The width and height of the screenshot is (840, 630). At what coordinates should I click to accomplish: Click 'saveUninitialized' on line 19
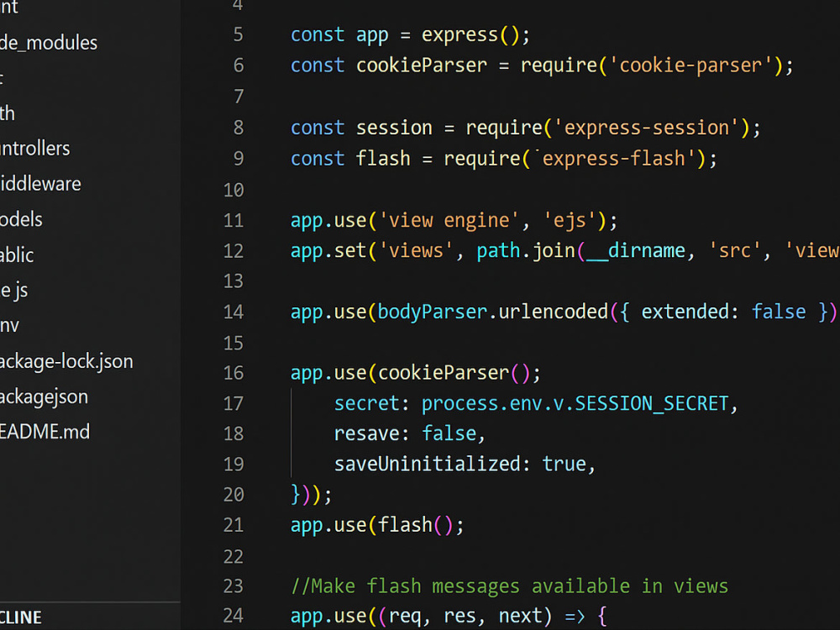pyautogui.click(x=427, y=464)
